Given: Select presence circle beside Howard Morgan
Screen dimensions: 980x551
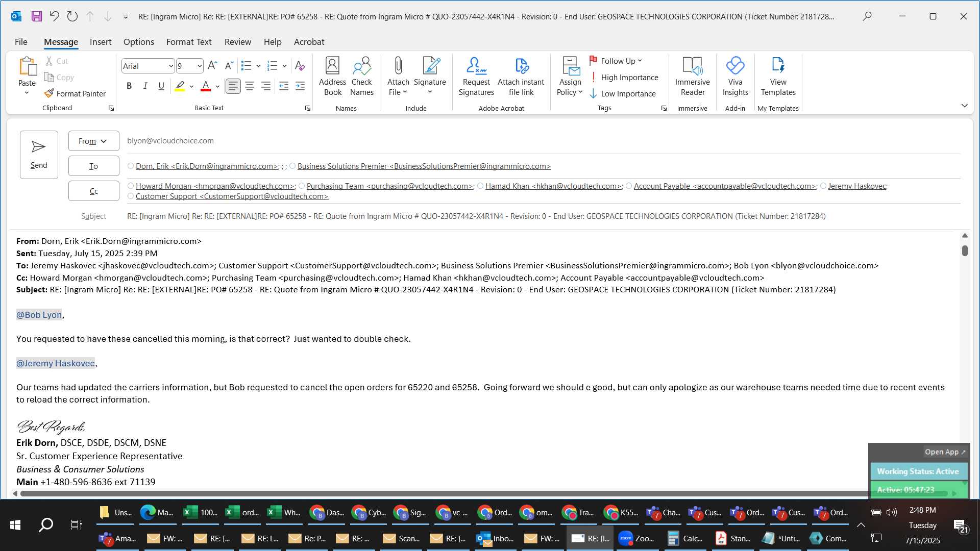Looking at the screenshot, I should [x=131, y=186].
